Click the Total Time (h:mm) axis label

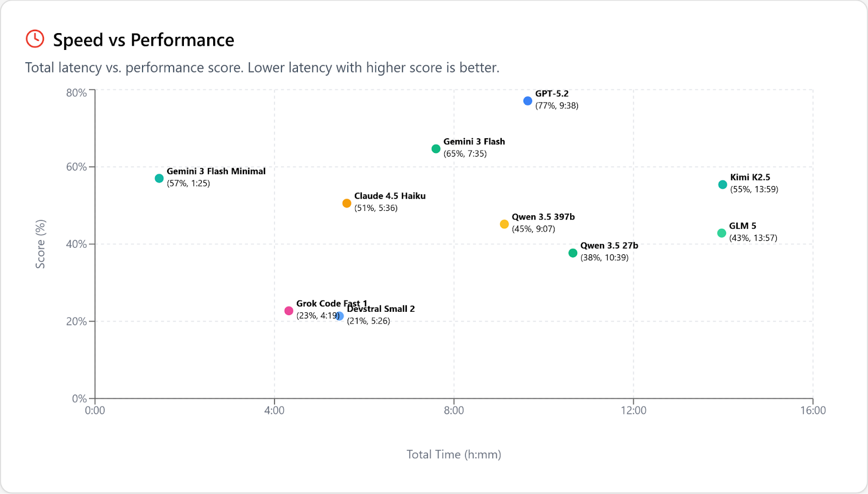454,454
